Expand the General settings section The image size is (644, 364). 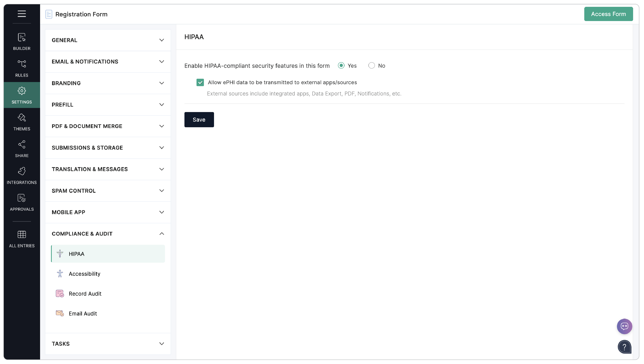108,40
